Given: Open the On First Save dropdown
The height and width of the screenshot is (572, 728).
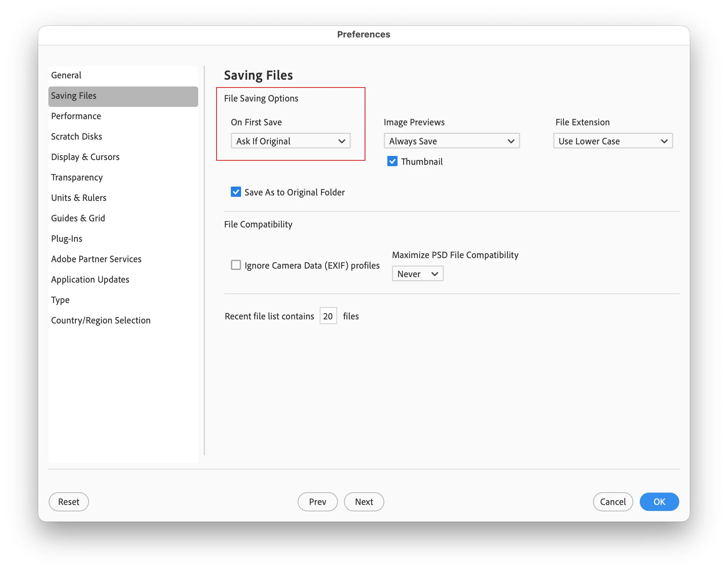Looking at the screenshot, I should coord(290,141).
